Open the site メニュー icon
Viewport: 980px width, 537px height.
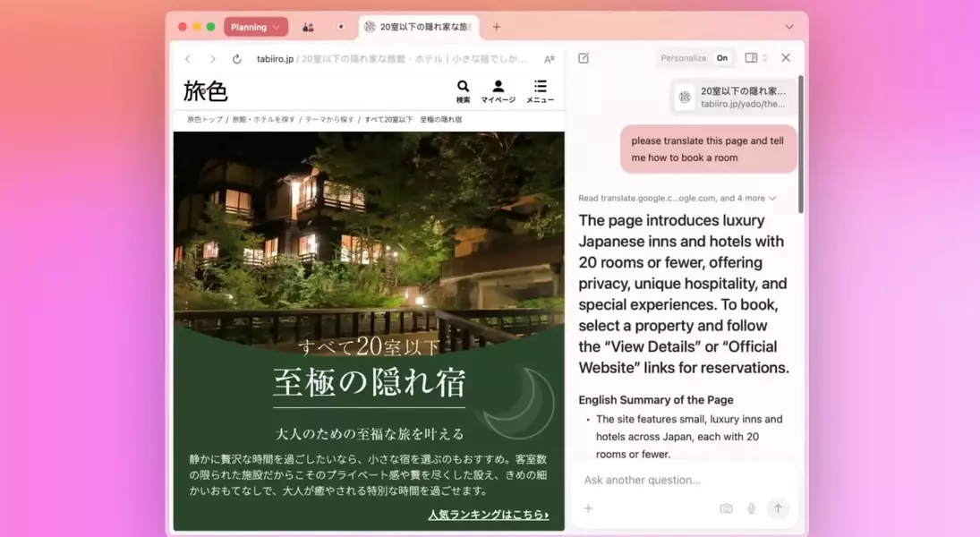[x=540, y=88]
